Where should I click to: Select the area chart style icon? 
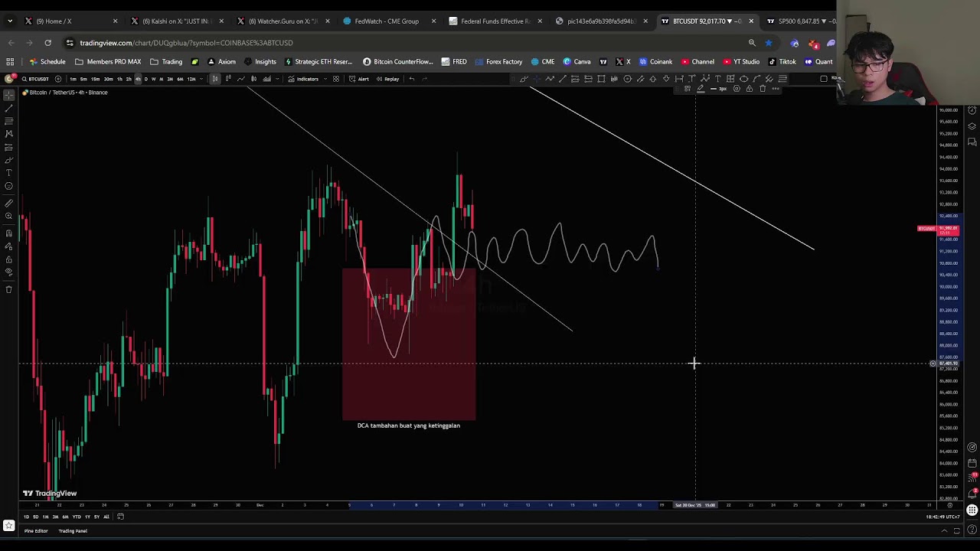[267, 79]
